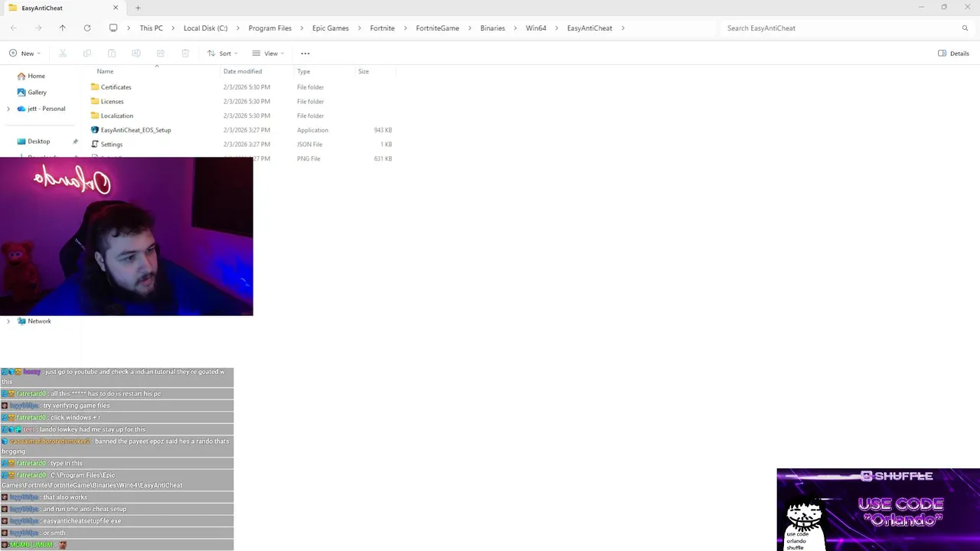
Task: Click the Cut scissors icon
Action: 63,54
